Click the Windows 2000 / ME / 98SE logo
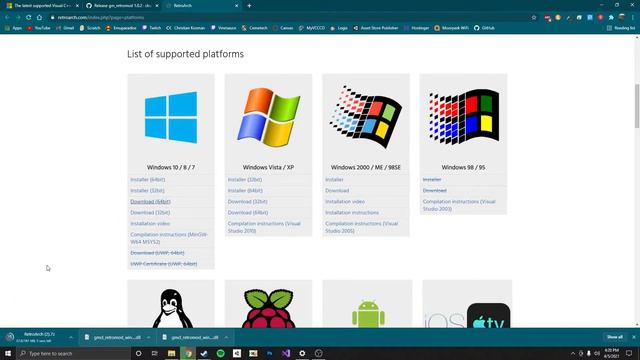The image size is (640, 360). (x=366, y=117)
